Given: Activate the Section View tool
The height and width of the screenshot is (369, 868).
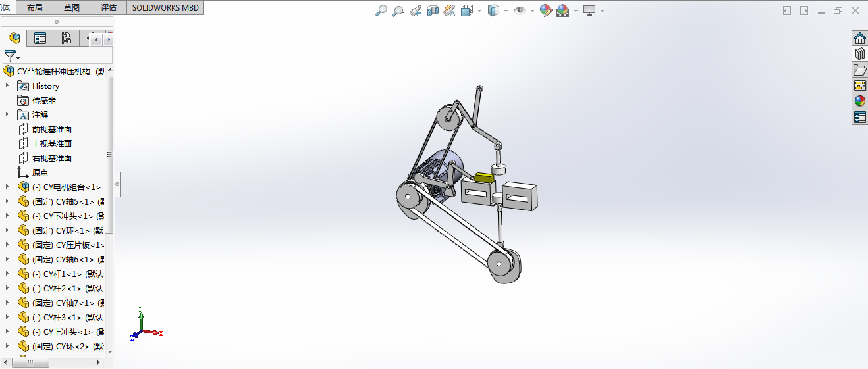Looking at the screenshot, I should (433, 11).
